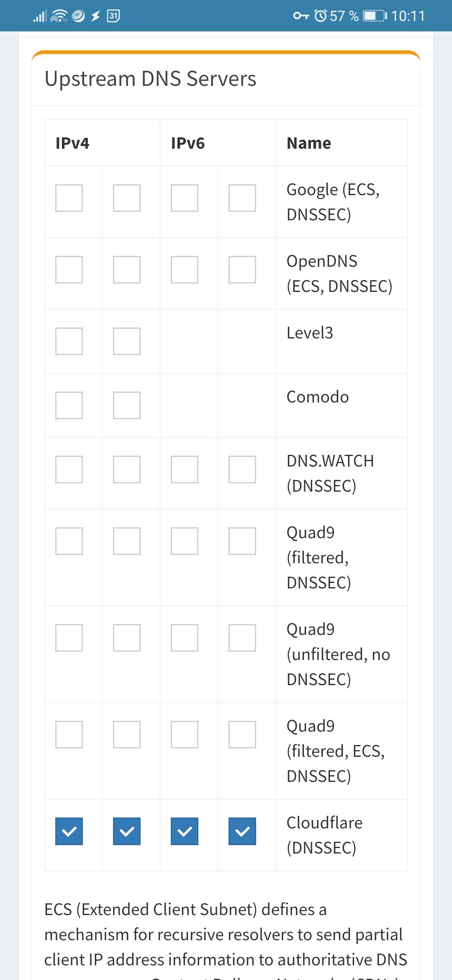Uncheck first IPv4 Cloudflare checkbox

pos(69,831)
